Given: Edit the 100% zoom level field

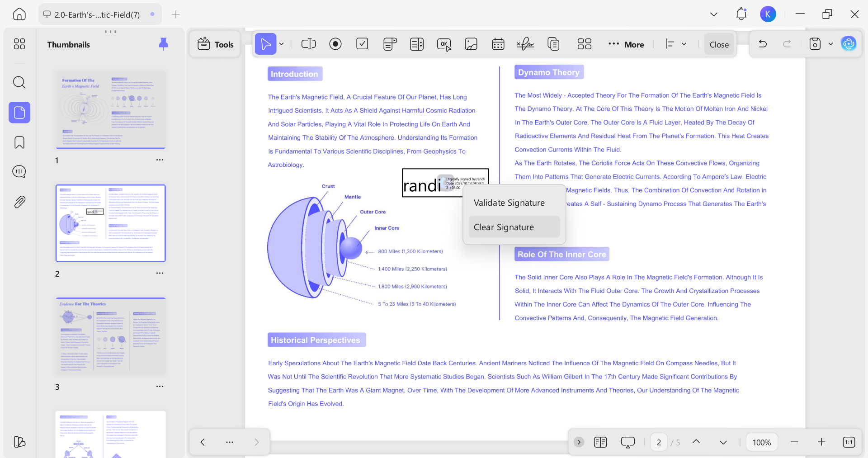Looking at the screenshot, I should [x=762, y=442].
